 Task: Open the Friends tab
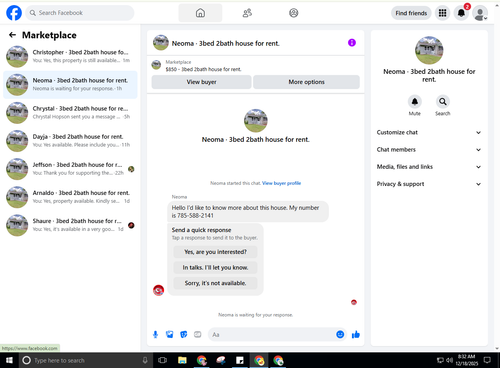(247, 13)
